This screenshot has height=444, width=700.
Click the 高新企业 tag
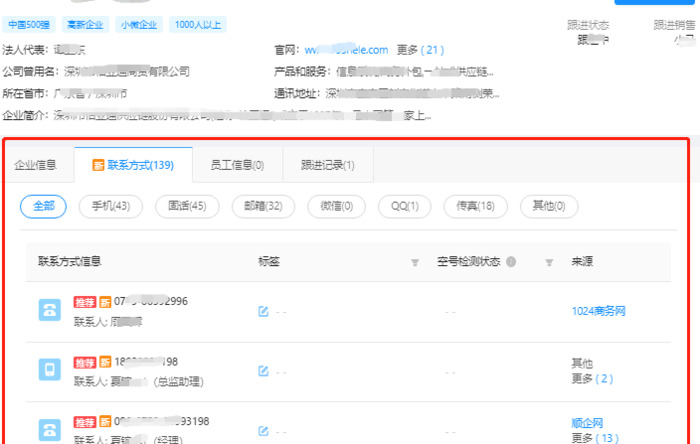pos(85,25)
